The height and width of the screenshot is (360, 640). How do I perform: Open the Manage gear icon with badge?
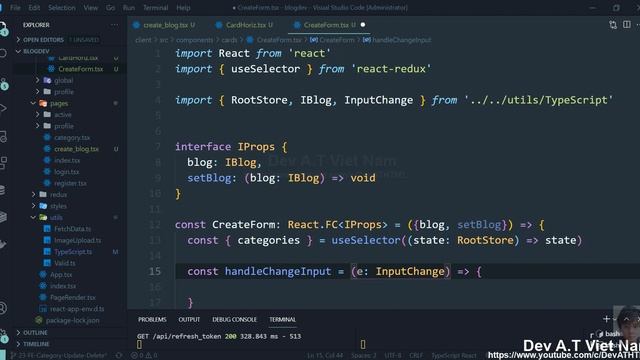(x=3, y=336)
